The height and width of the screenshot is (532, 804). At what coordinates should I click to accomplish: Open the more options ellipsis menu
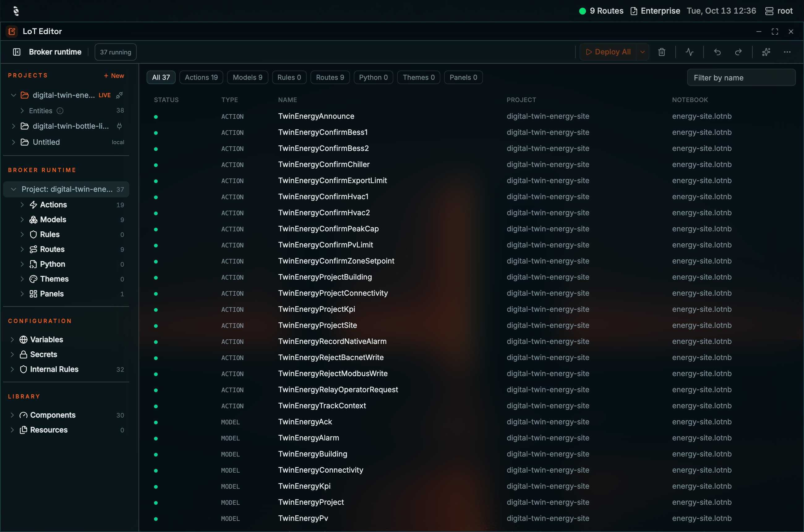pos(787,52)
